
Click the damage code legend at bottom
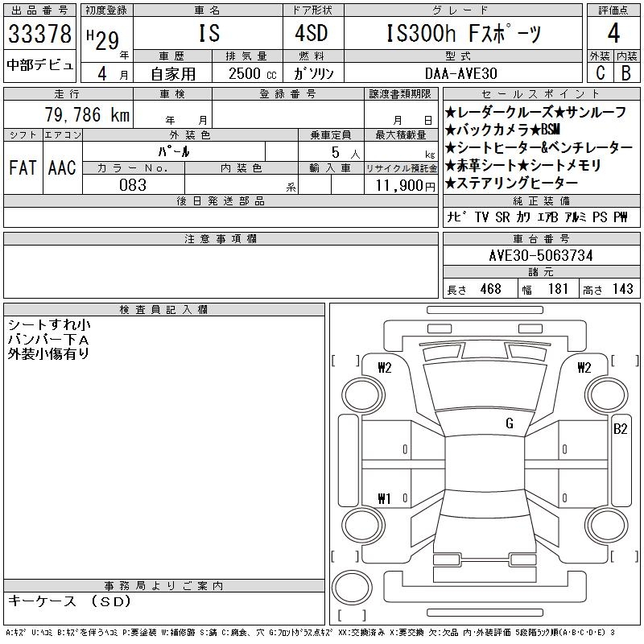click(310, 633)
